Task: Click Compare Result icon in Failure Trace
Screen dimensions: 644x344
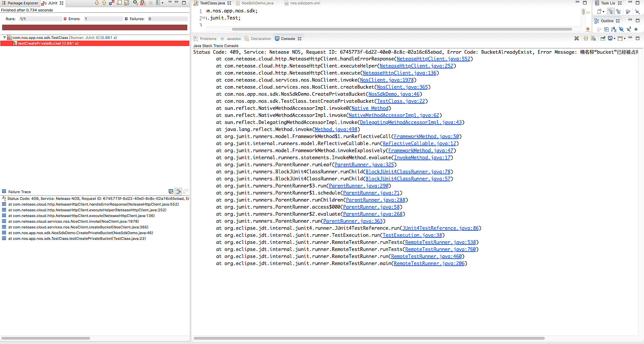Action: (x=186, y=192)
